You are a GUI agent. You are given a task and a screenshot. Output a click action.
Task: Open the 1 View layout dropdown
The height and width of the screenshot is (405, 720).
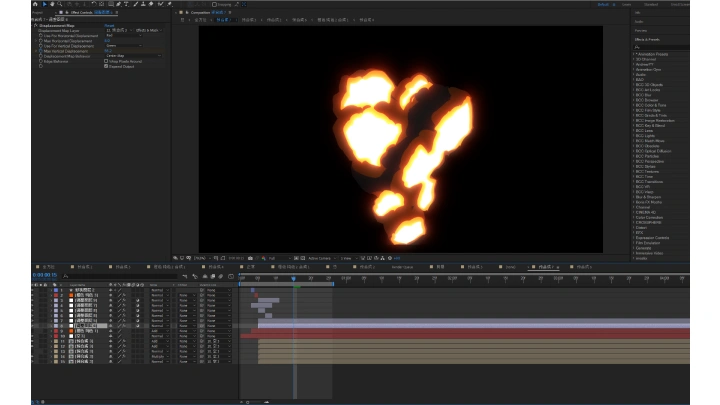pos(349,258)
